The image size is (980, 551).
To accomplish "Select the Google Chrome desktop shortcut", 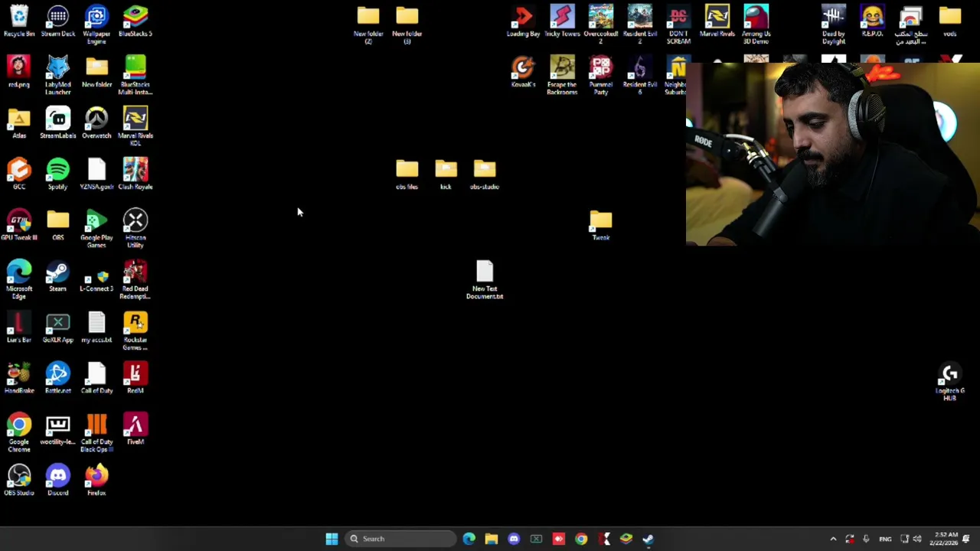I will click(19, 432).
